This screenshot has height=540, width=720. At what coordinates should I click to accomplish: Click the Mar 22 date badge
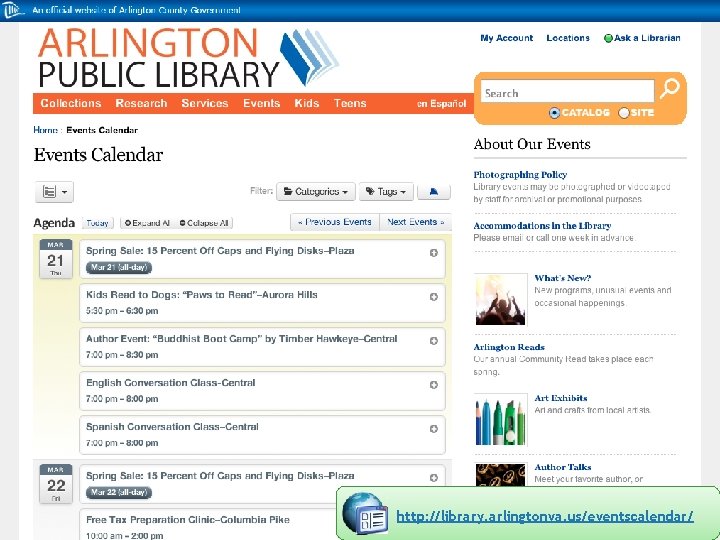(x=56, y=484)
